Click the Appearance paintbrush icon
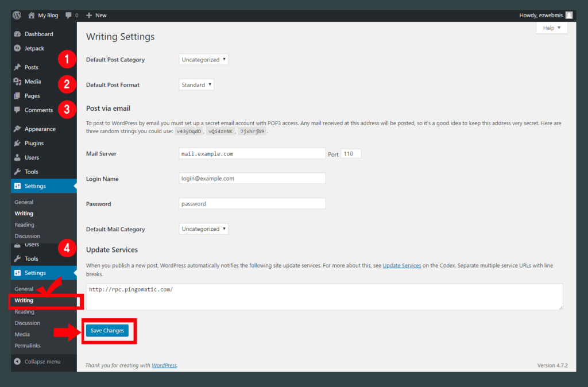588x387 pixels. [x=17, y=129]
